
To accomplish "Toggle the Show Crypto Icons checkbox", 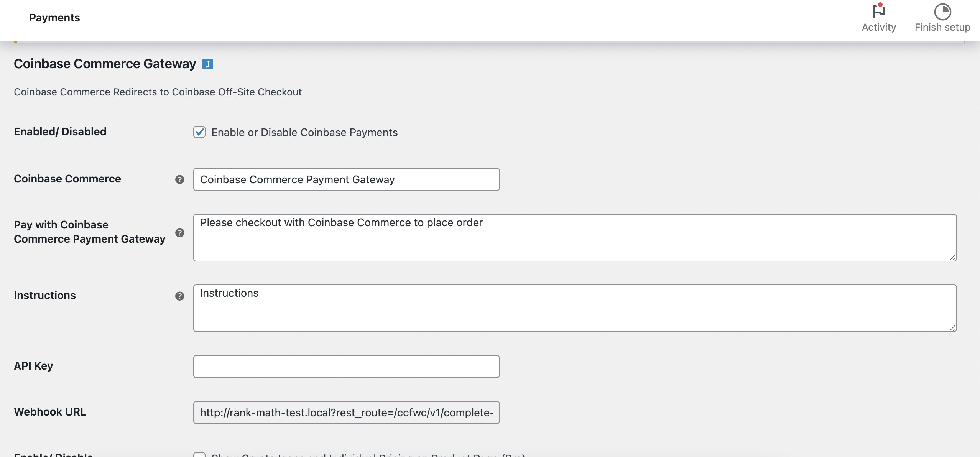I will tap(199, 455).
